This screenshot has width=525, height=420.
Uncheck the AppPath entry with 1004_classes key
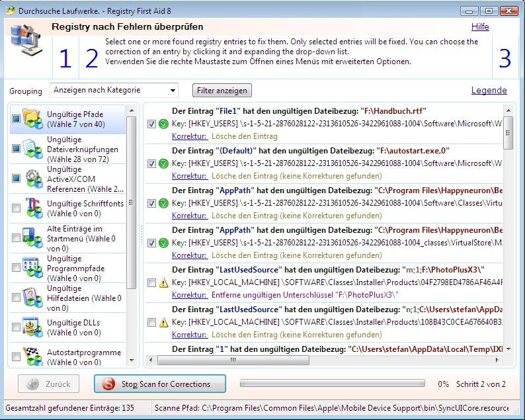[151, 243]
